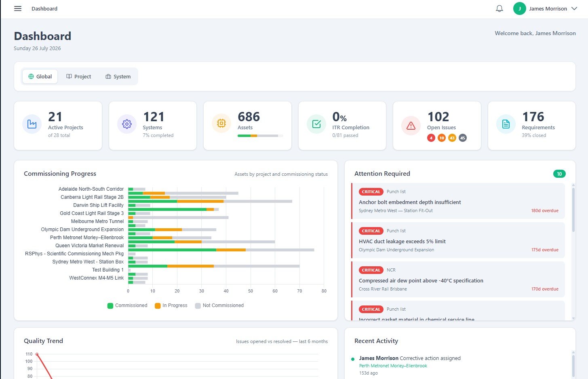Image resolution: width=588 pixels, height=379 pixels.
Task: Open the Systems card showing 121
Action: coord(153,126)
